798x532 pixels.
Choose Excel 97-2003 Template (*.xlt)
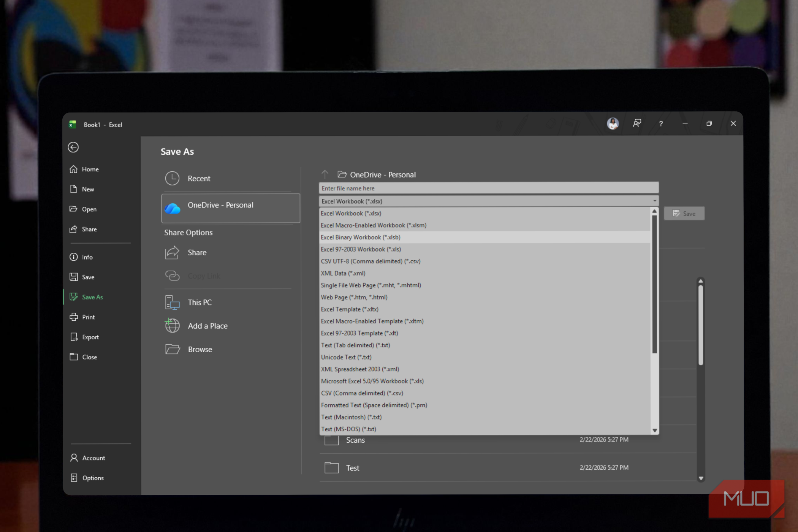click(x=485, y=333)
